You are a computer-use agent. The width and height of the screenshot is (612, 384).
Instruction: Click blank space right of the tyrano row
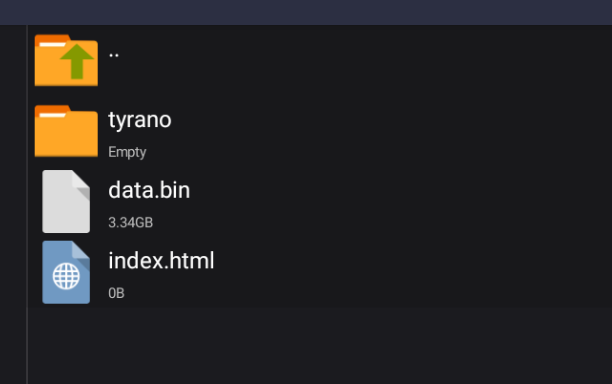click(x=390, y=131)
